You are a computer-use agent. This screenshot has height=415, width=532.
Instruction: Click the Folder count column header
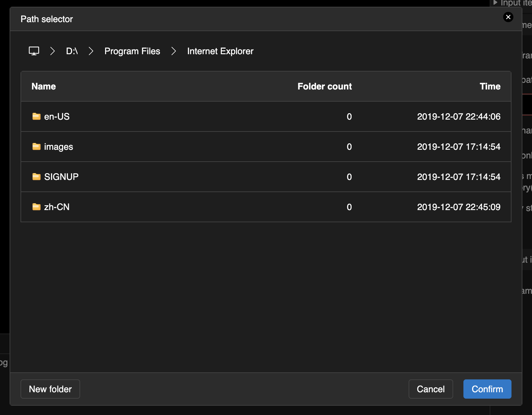point(324,86)
